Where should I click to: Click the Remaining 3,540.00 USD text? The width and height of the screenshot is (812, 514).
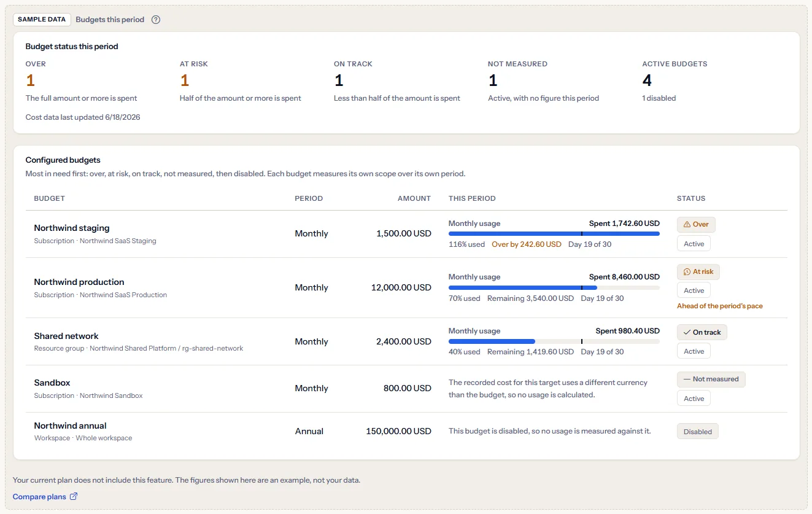pos(530,298)
